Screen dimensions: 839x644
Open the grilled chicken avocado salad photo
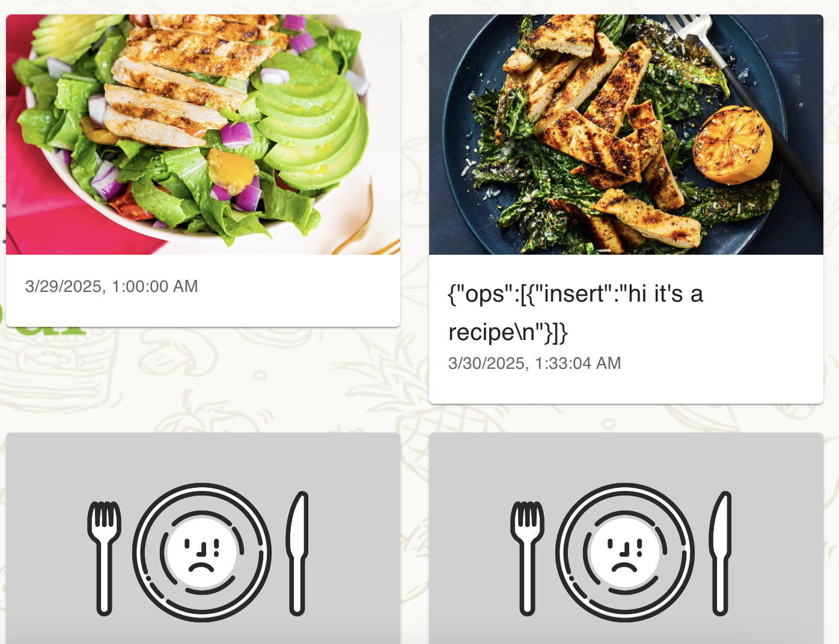203,135
